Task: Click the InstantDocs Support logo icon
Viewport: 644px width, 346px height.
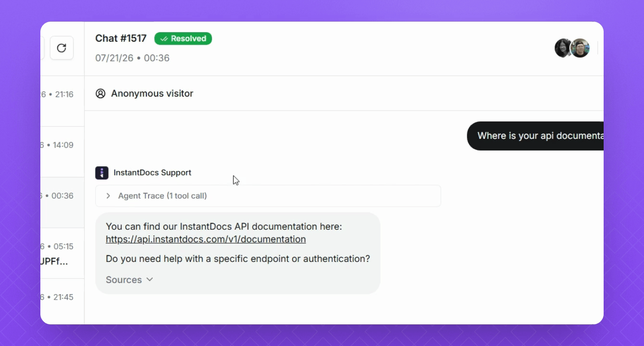Action: (x=102, y=173)
